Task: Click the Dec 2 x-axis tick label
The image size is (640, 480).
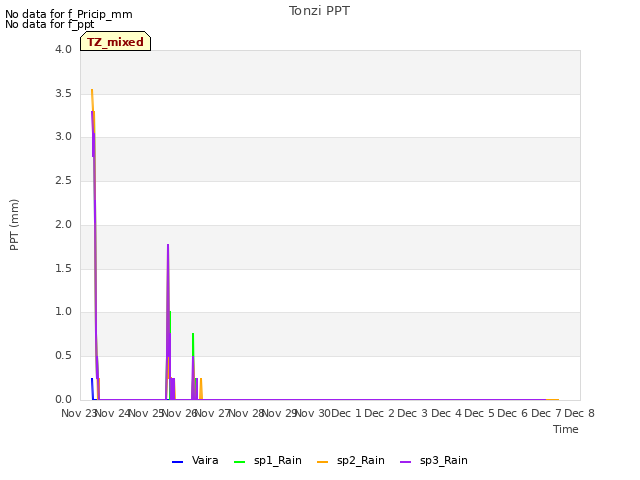Action: tap(380, 413)
